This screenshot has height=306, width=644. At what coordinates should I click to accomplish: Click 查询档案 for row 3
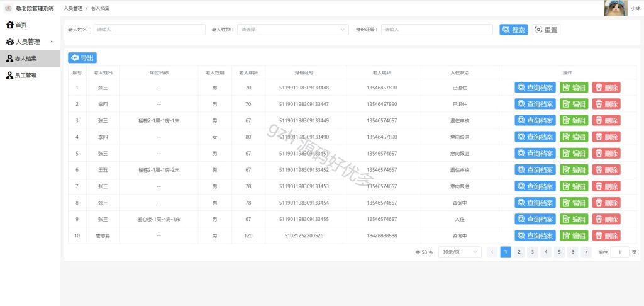535,120
